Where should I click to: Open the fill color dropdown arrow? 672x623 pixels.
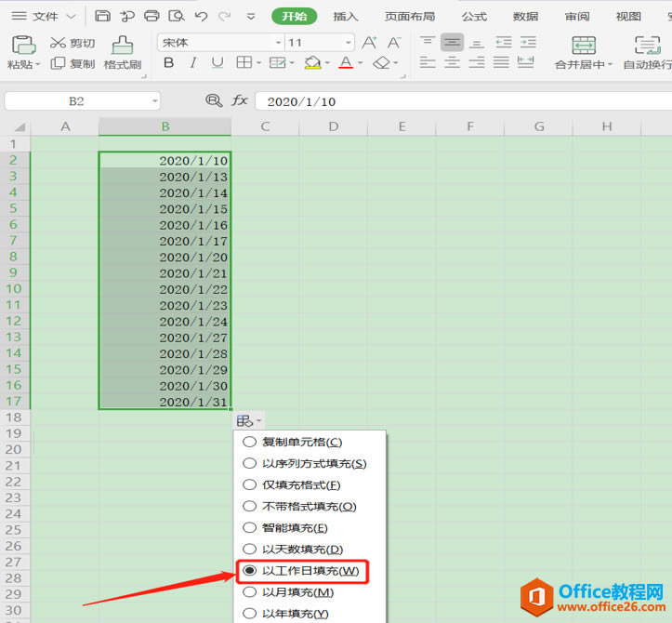(x=327, y=63)
